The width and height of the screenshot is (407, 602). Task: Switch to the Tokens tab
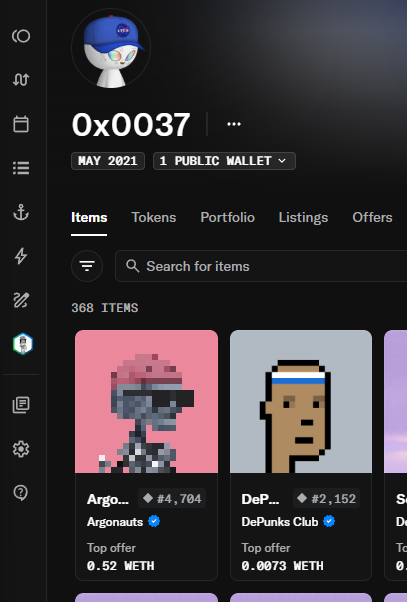154,217
